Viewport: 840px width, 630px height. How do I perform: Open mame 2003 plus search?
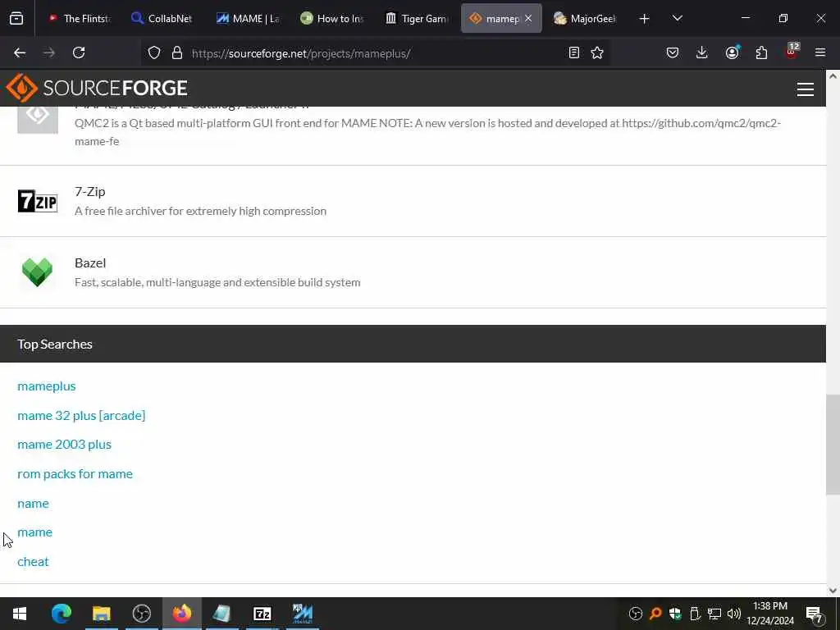[64, 444]
